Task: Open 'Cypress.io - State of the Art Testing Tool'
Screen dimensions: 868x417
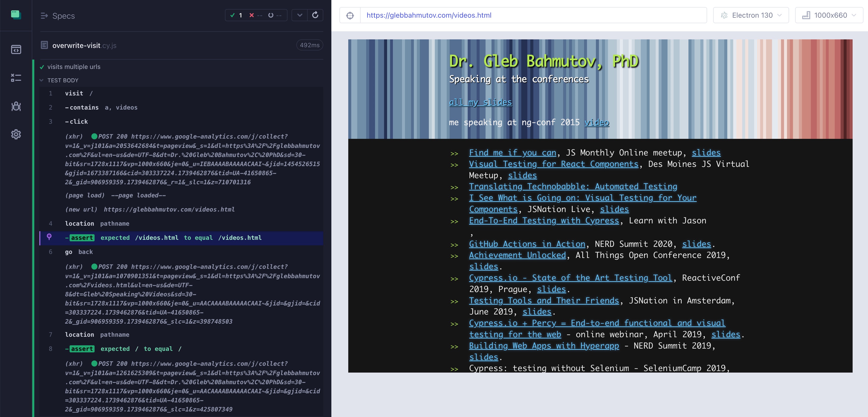Action: pos(570,278)
